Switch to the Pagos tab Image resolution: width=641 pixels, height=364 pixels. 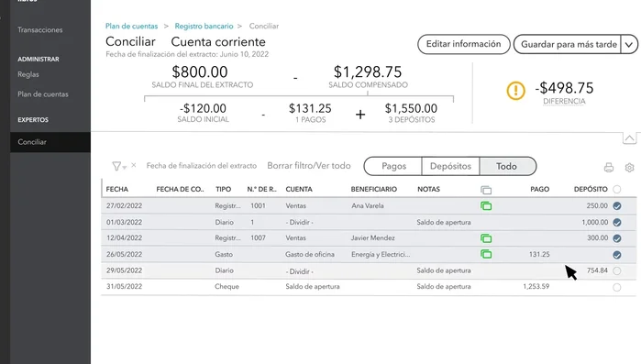click(393, 166)
